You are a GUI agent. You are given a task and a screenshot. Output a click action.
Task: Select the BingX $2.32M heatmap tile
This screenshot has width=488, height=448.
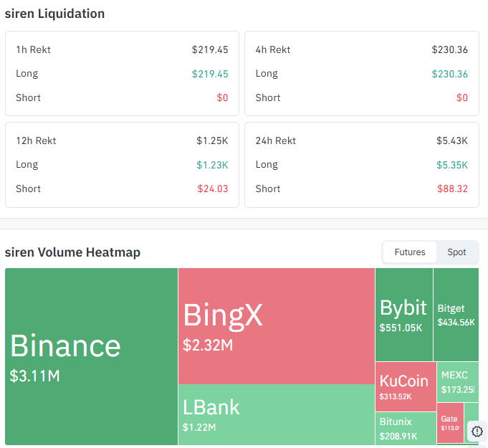pos(277,326)
